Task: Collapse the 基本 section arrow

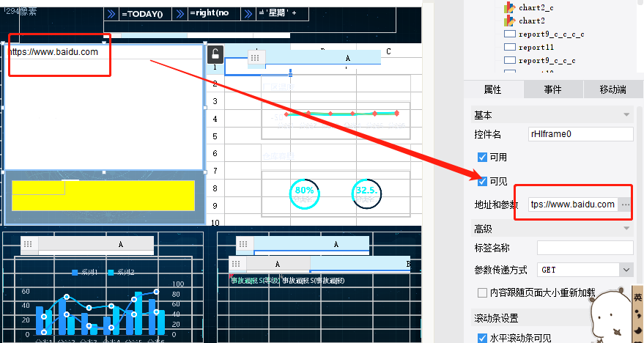Action: click(x=626, y=115)
